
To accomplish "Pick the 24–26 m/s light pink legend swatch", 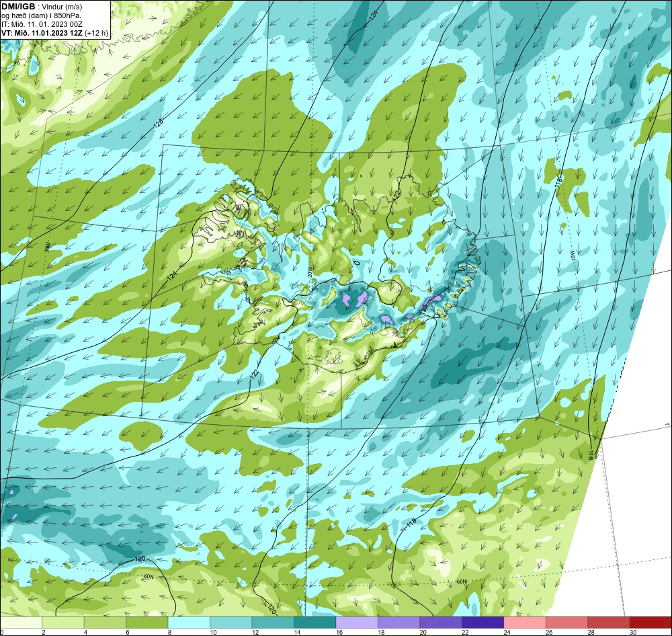I will click(x=525, y=622).
